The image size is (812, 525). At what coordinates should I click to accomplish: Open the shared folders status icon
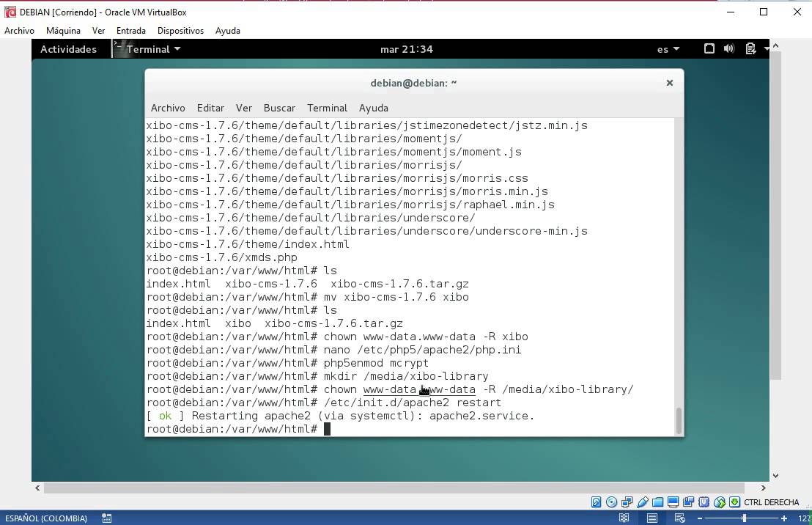click(657, 502)
